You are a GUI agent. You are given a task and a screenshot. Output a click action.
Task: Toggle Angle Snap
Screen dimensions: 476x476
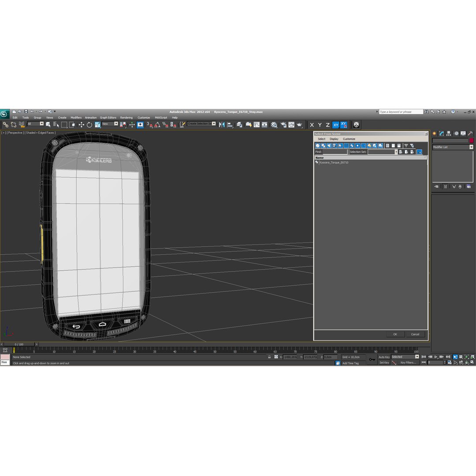[157, 125]
